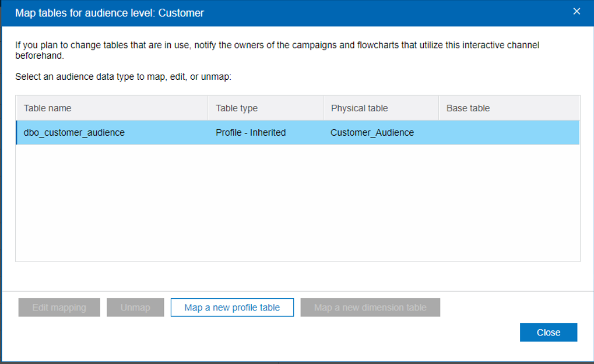Click the Table type column header
The width and height of the screenshot is (594, 364).
[237, 108]
